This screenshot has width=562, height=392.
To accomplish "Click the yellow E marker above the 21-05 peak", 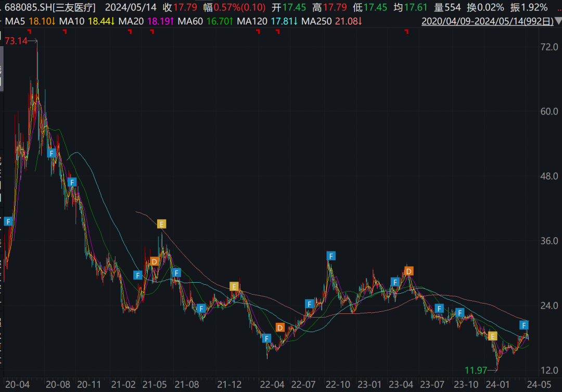I will tap(162, 224).
